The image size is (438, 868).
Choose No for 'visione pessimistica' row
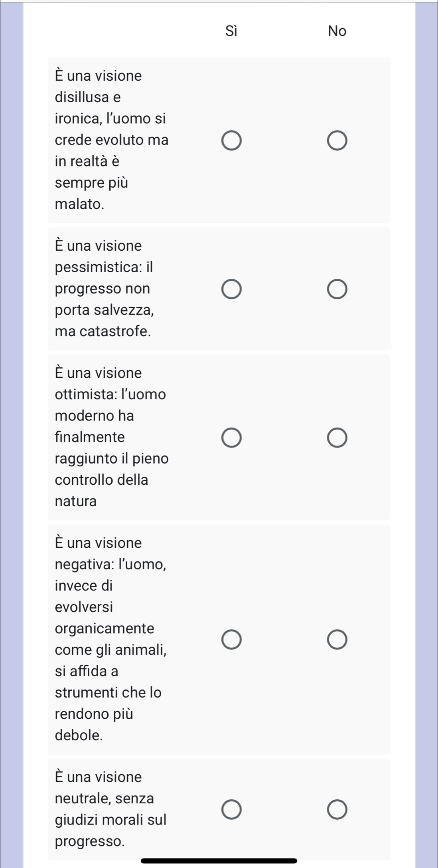(x=337, y=289)
